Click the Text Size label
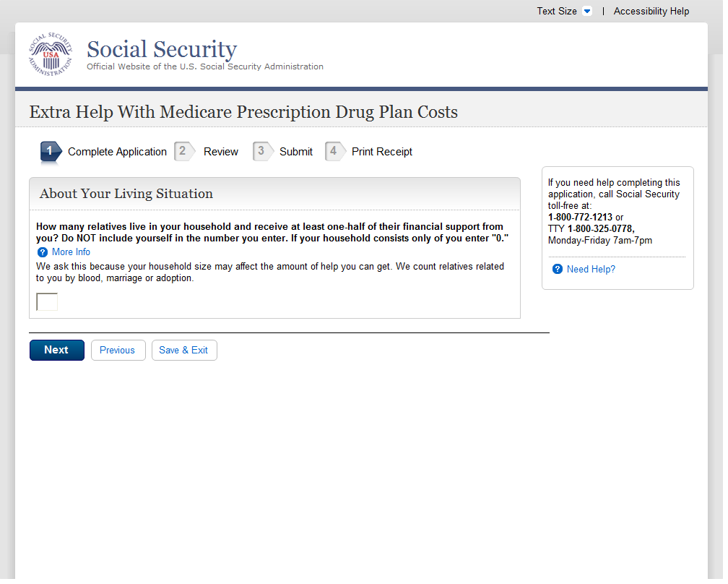 (x=557, y=12)
